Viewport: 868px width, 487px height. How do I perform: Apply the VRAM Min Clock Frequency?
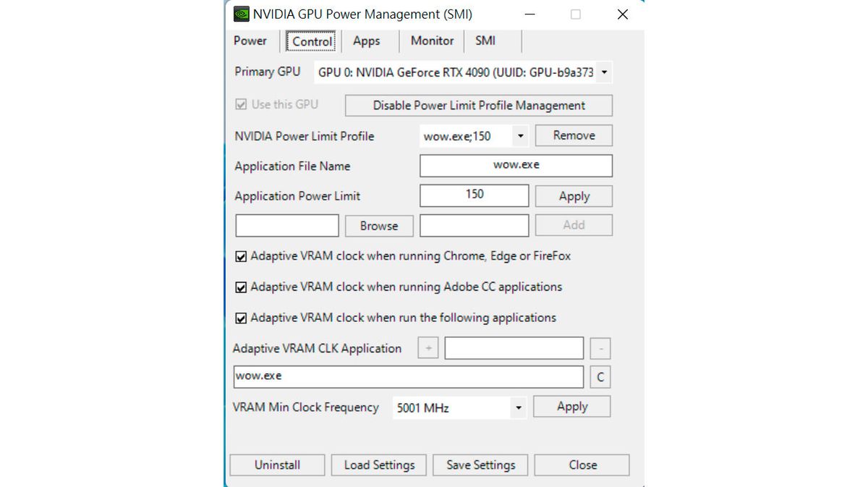pos(572,407)
